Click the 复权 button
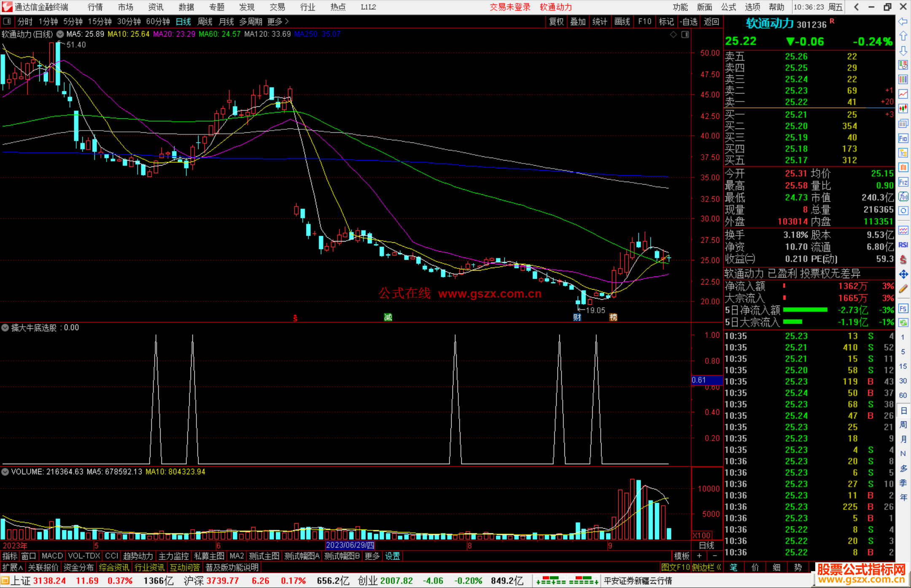The width and height of the screenshot is (911, 588). (x=556, y=21)
